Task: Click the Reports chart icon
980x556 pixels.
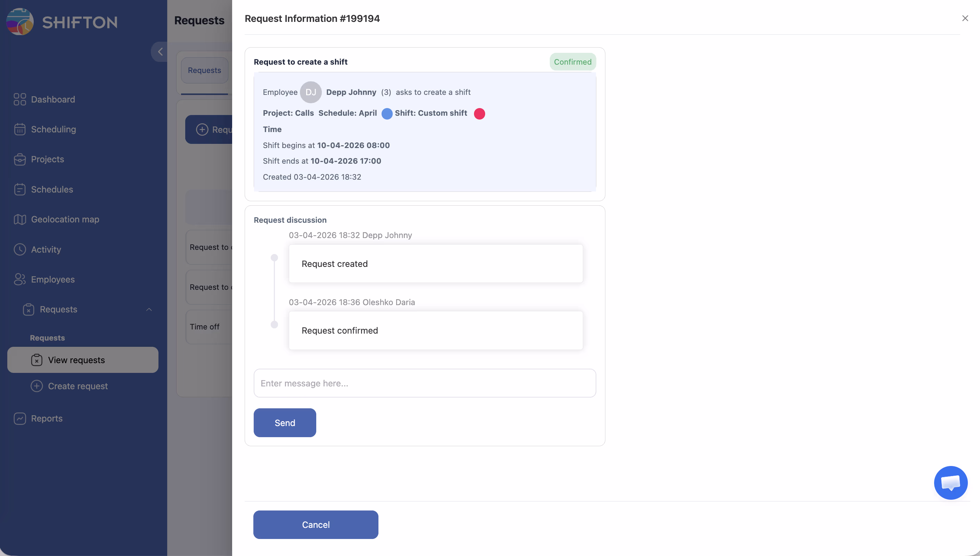Action: point(20,418)
